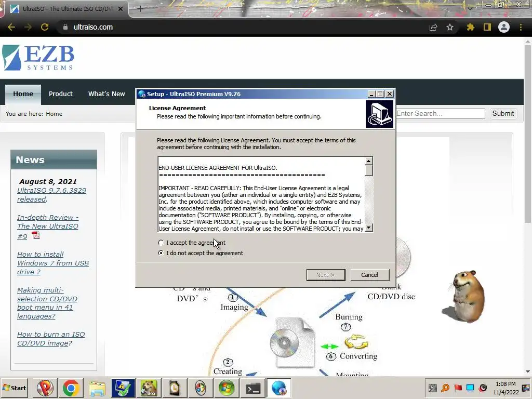Open Chrome three-dot menu

point(521,27)
